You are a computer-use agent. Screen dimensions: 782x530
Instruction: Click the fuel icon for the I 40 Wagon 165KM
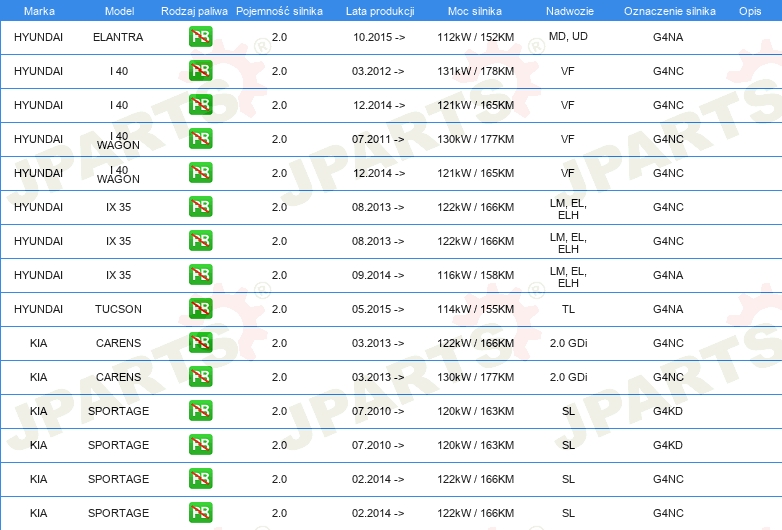(x=200, y=173)
